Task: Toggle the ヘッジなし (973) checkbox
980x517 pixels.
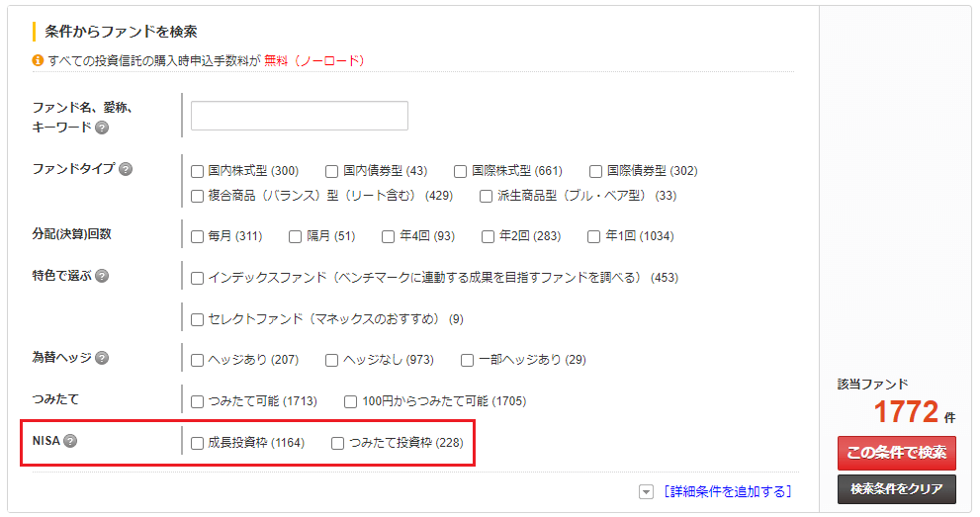Action: tap(332, 360)
